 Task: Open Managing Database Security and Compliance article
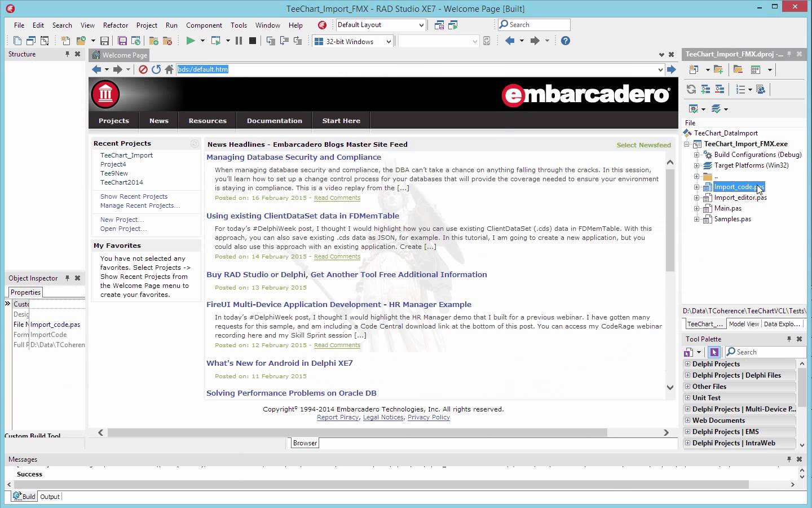pos(294,157)
